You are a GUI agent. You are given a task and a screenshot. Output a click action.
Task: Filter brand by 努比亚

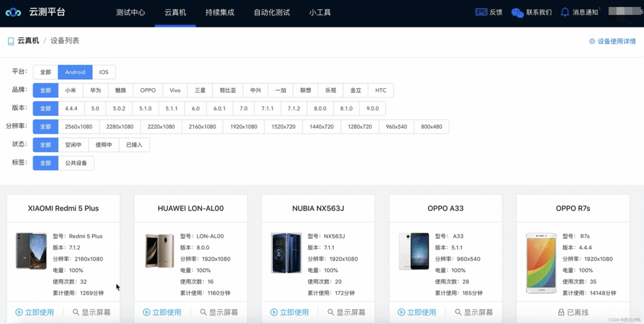(227, 90)
